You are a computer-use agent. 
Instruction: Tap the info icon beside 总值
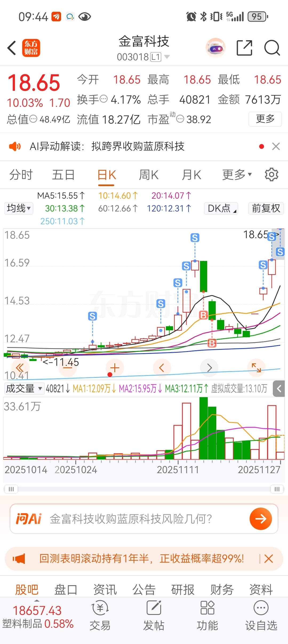coord(33,119)
